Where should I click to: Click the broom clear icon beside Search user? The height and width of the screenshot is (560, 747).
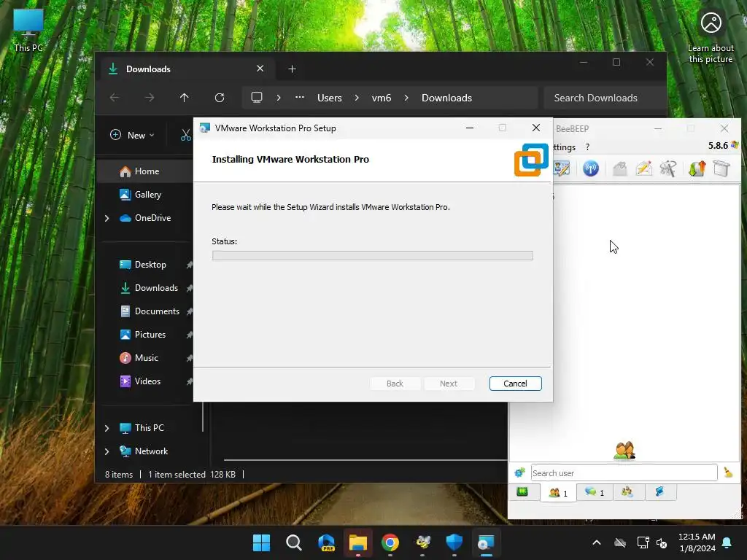pyautogui.click(x=728, y=472)
